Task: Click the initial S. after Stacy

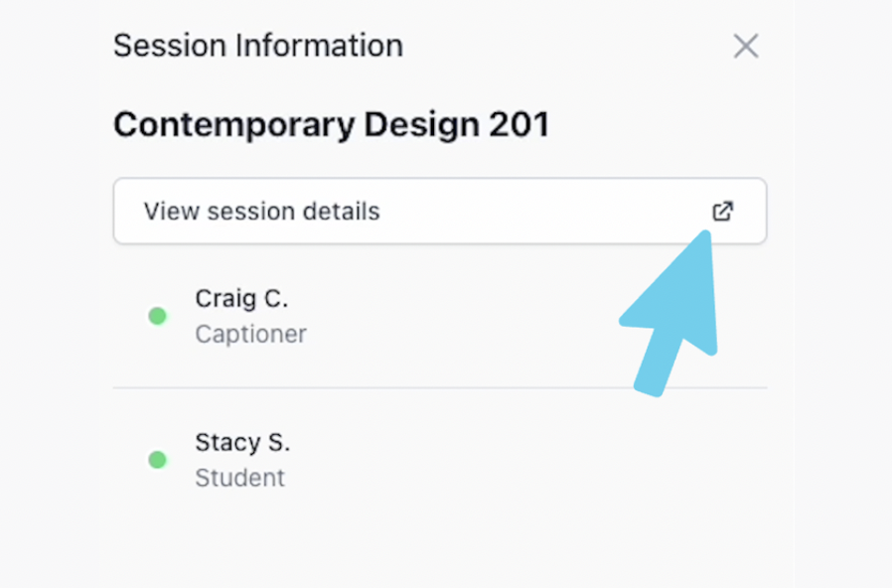Action: 279,442
